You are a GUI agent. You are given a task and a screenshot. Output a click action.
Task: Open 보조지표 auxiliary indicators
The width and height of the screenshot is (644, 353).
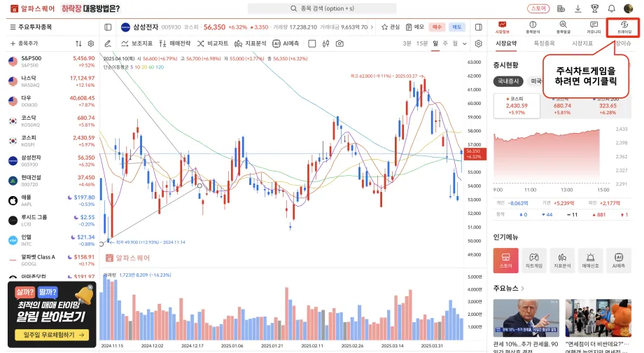pos(136,43)
